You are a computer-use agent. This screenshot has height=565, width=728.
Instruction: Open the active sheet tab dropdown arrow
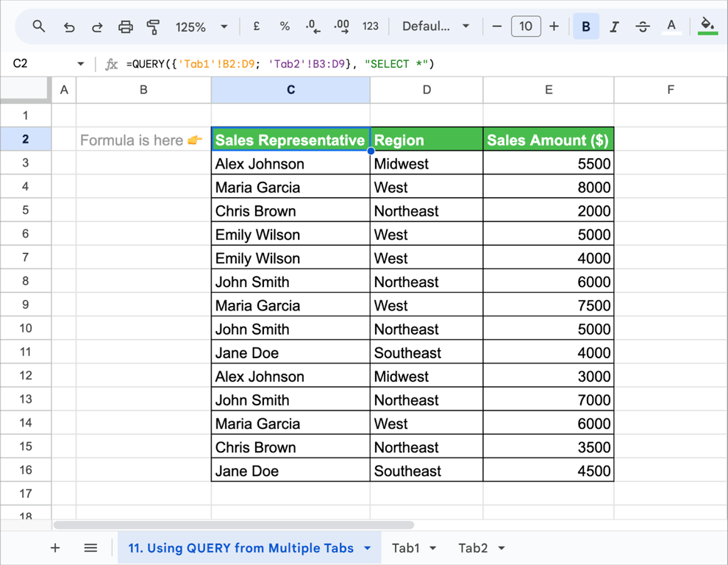(367, 548)
